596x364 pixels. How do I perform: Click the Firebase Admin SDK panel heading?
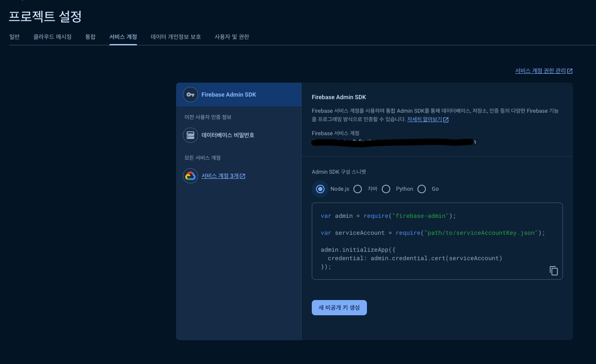pyautogui.click(x=339, y=97)
